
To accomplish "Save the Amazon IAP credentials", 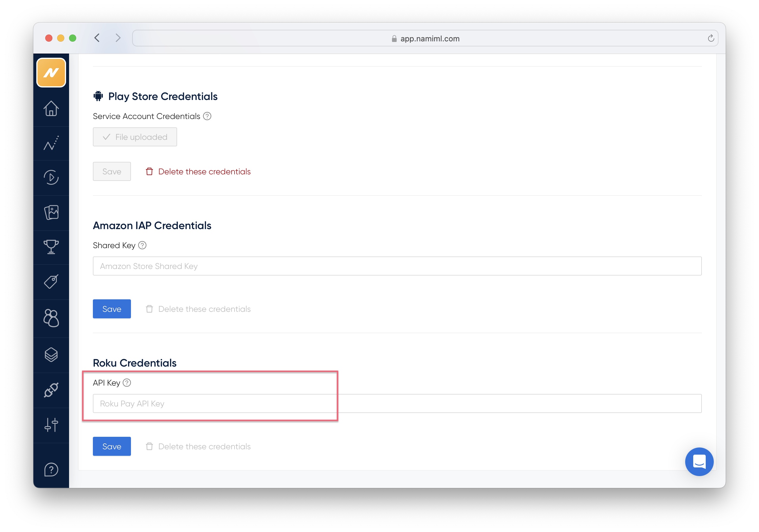I will pyautogui.click(x=112, y=309).
